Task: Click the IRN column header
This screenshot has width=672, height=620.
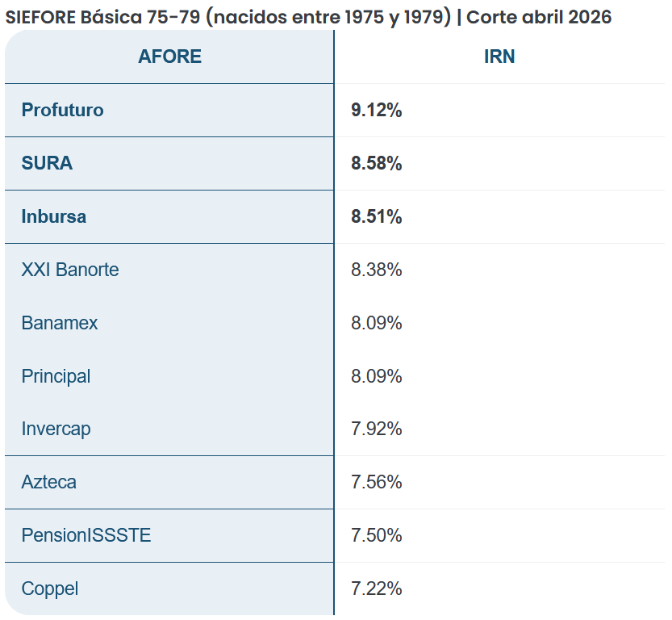Action: tap(499, 57)
